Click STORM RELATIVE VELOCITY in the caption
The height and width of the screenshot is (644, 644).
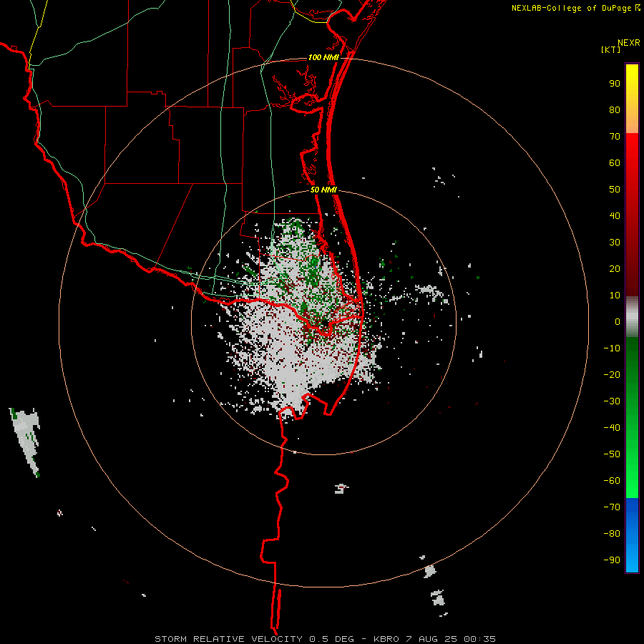(x=228, y=639)
